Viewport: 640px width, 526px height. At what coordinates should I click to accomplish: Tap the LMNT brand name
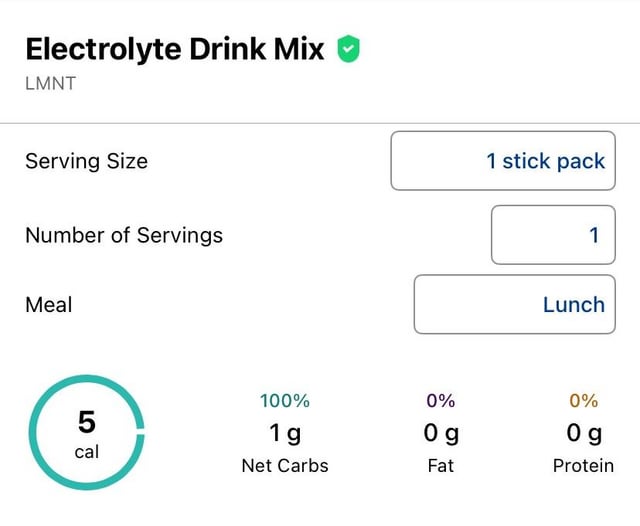[50, 83]
